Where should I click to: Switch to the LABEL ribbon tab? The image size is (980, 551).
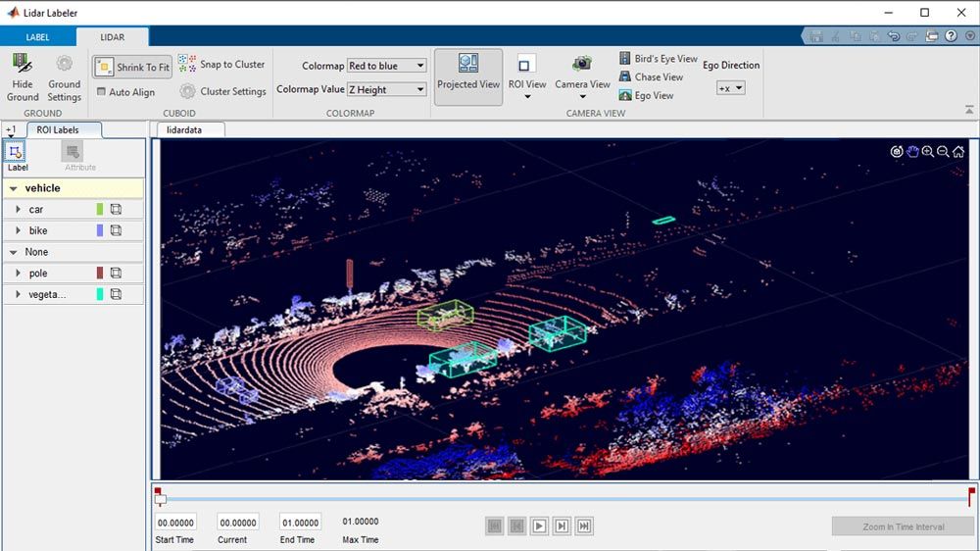37,37
